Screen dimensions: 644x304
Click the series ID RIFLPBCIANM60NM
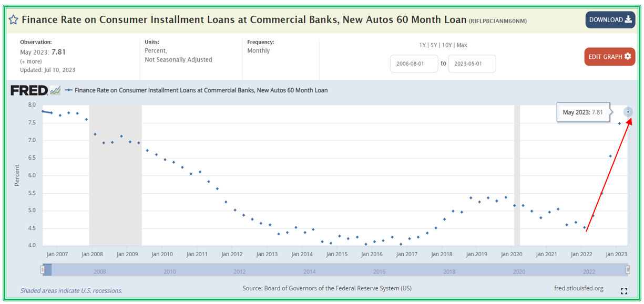tap(498, 21)
